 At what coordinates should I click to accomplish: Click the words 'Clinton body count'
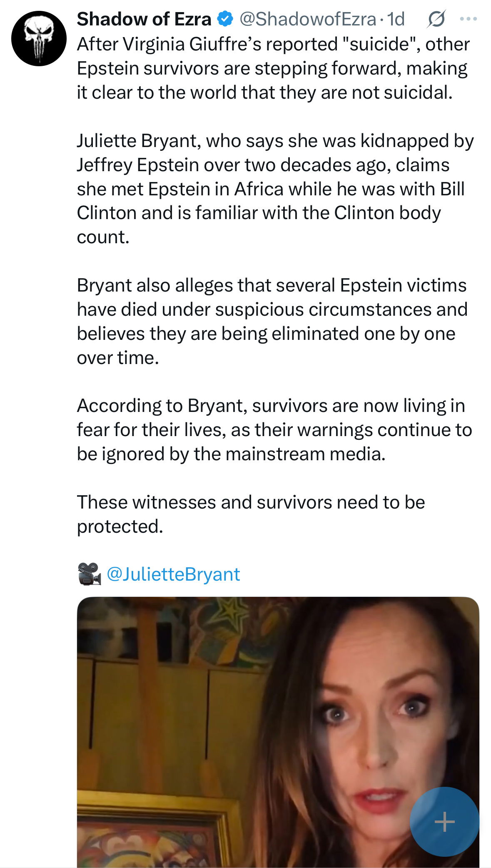pyautogui.click(x=387, y=213)
